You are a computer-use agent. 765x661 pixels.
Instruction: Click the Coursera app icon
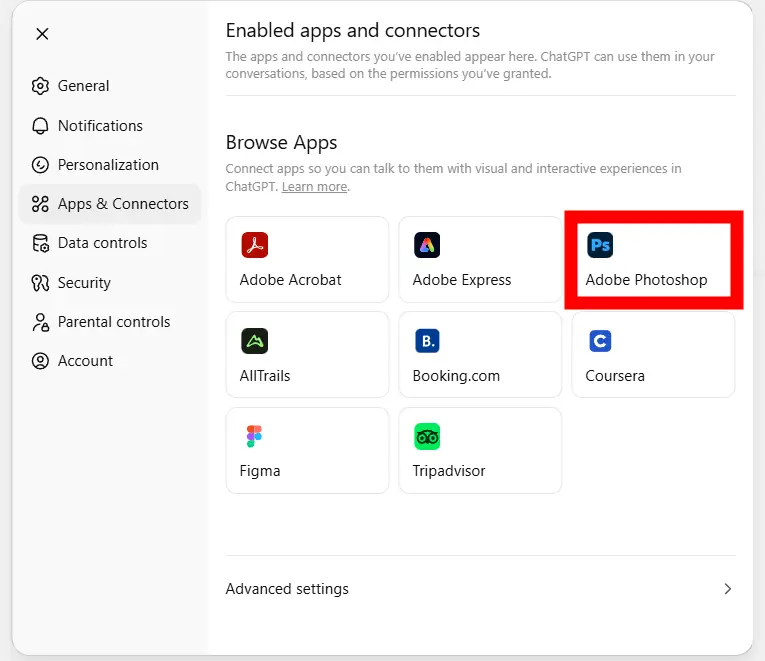600,341
